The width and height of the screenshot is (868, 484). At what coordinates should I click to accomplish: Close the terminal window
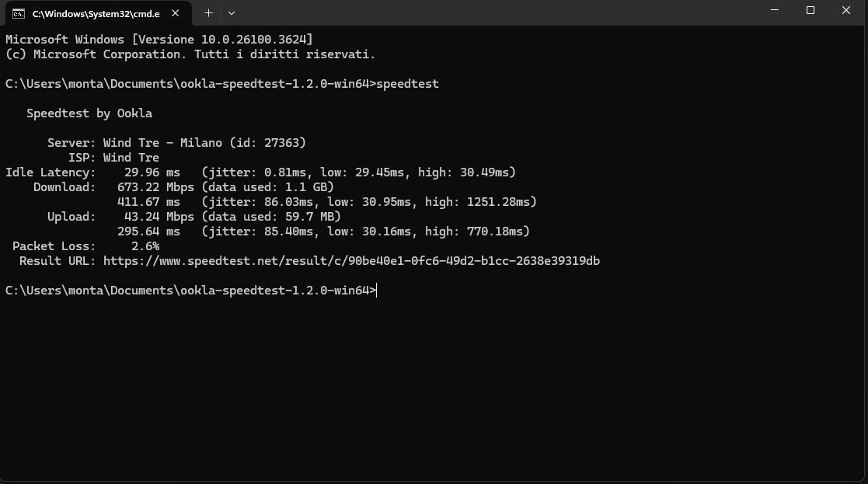tap(846, 11)
